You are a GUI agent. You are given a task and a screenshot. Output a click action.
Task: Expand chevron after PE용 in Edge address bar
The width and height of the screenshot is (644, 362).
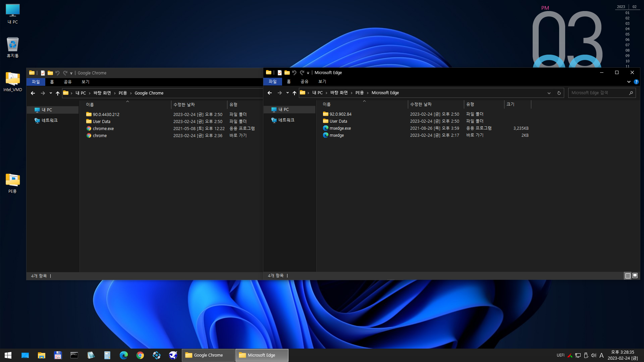(x=368, y=93)
